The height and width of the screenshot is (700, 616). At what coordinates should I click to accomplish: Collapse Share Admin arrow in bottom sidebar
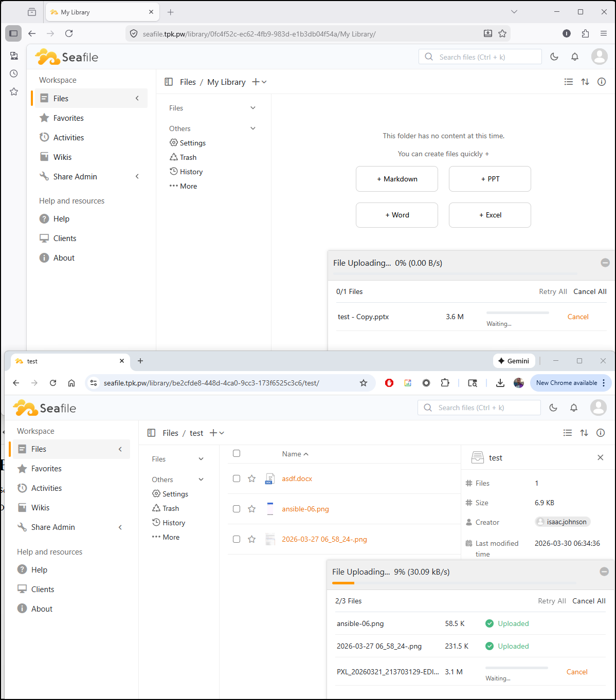tap(120, 527)
